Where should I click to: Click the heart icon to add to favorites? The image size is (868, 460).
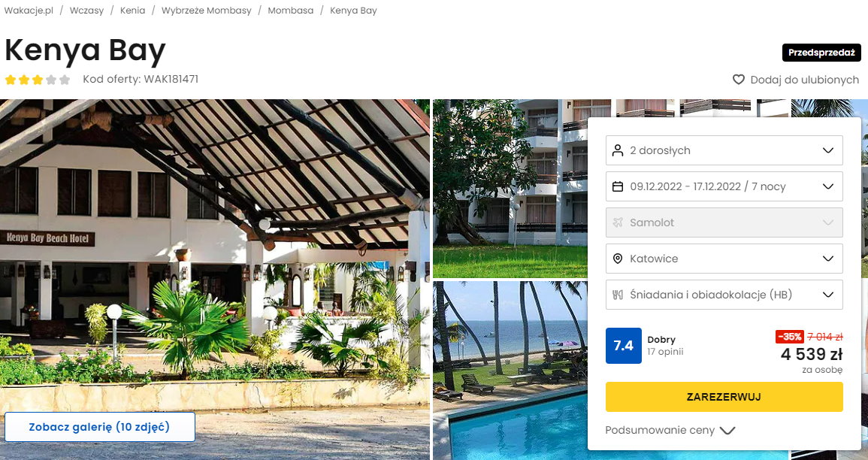tap(739, 80)
